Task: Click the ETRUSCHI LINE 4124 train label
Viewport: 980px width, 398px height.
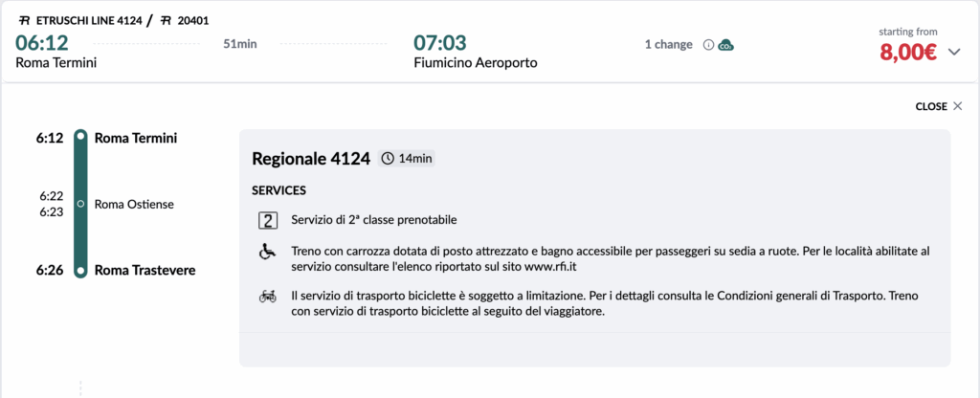Action: coord(87,20)
